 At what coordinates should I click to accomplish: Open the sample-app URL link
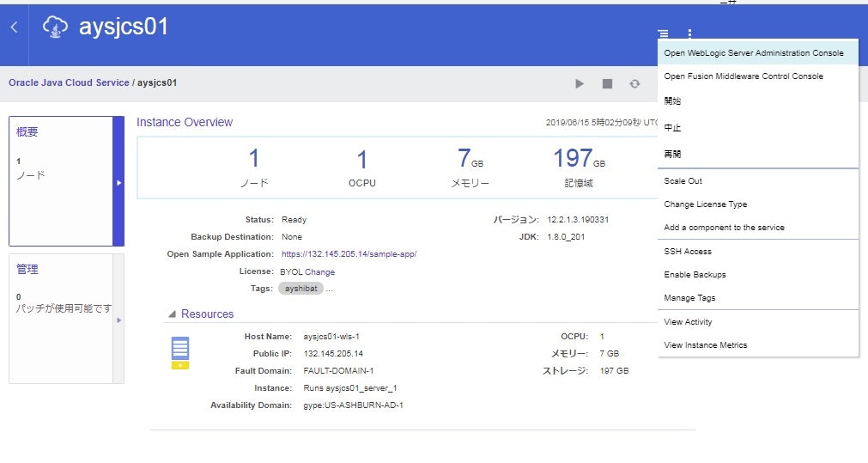349,254
